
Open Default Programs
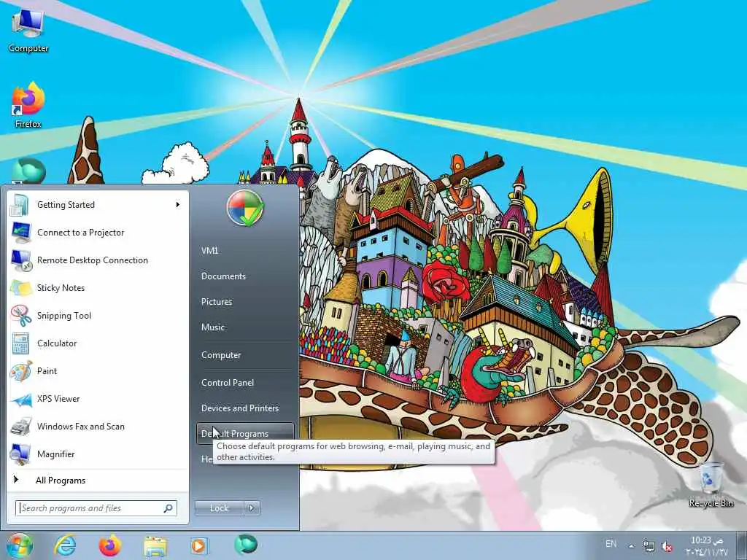[x=245, y=434]
